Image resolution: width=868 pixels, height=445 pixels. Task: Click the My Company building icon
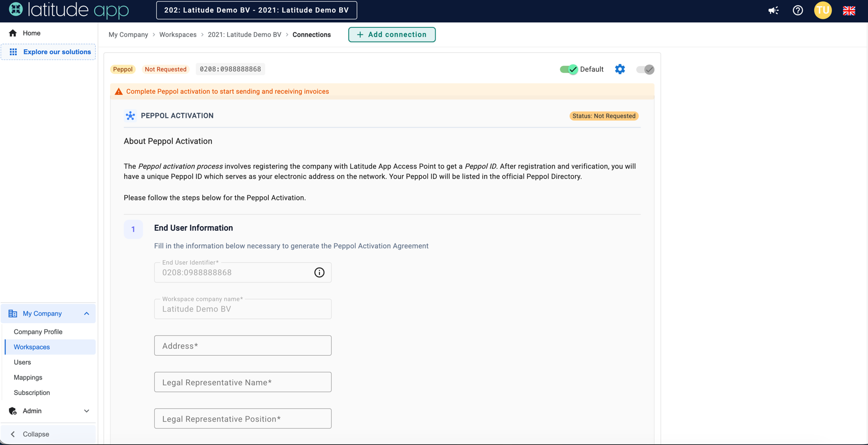(13, 314)
